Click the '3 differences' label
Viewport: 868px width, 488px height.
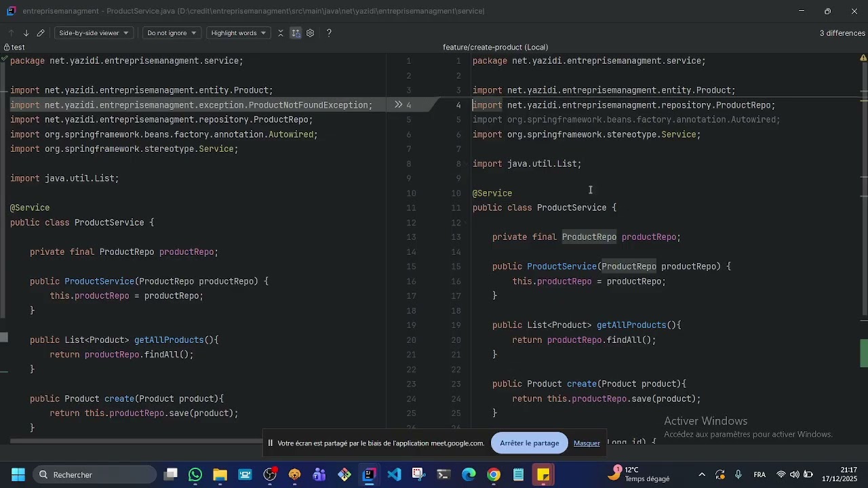pos(842,33)
